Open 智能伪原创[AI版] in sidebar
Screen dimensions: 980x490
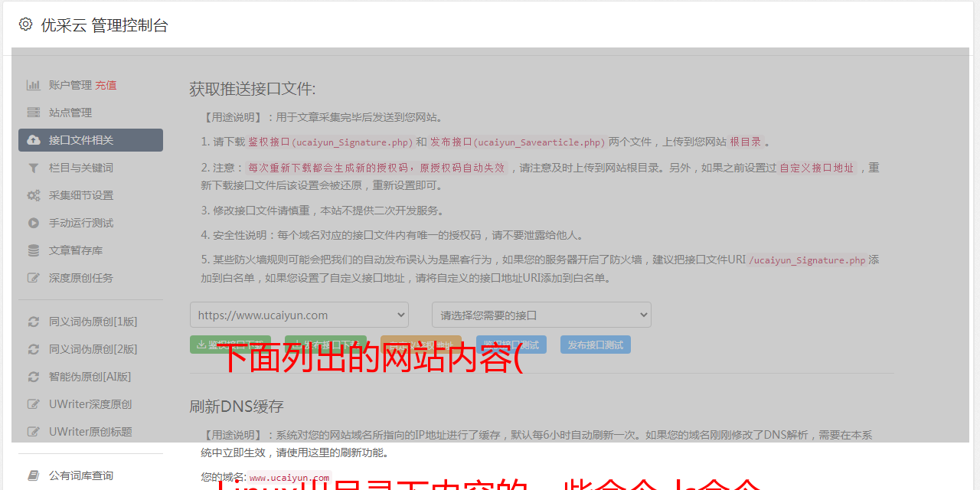point(90,377)
